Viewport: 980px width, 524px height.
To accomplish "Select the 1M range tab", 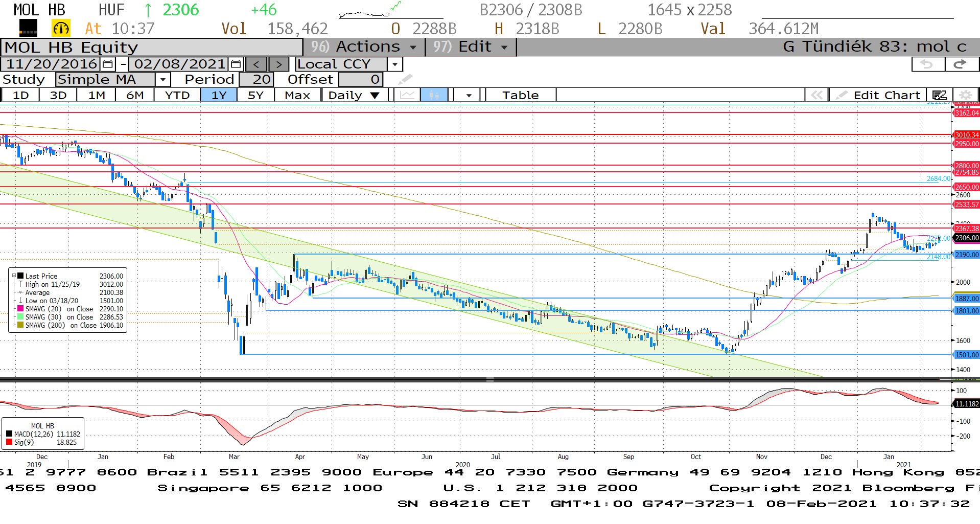I will click(x=97, y=95).
